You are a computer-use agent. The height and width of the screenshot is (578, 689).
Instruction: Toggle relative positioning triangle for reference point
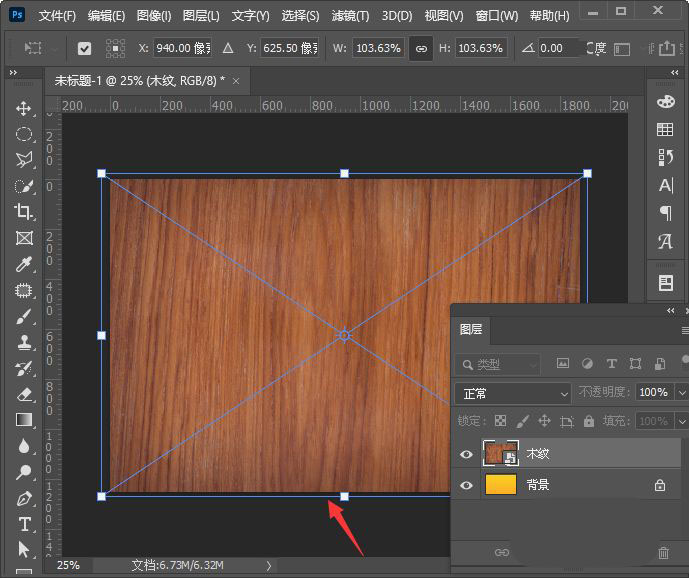point(228,47)
